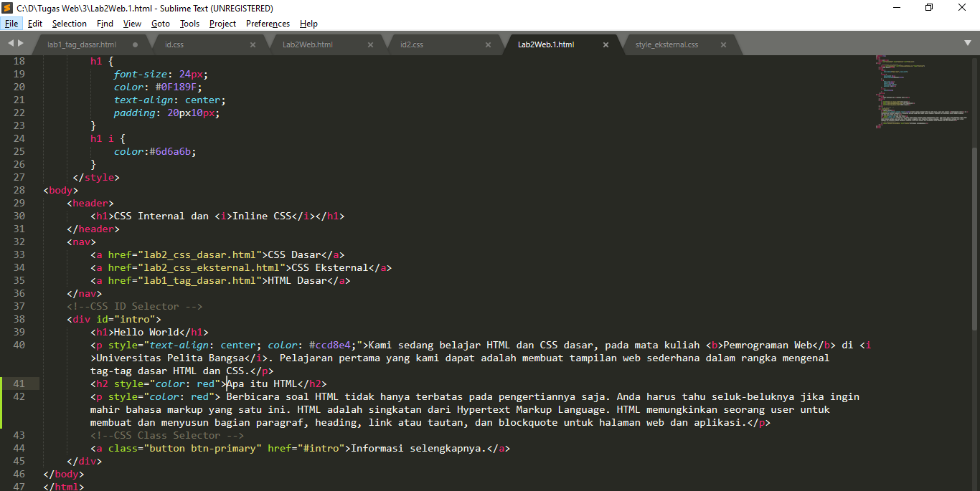Click the close X on the id.css tab
Image resolution: width=980 pixels, height=491 pixels.
tap(253, 44)
